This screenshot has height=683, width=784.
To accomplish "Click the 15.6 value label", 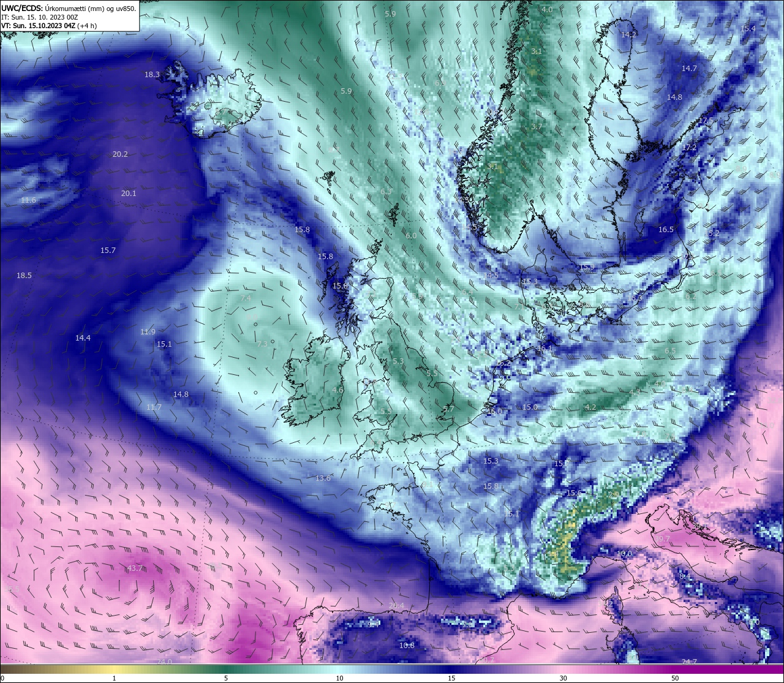I will pos(574,493).
